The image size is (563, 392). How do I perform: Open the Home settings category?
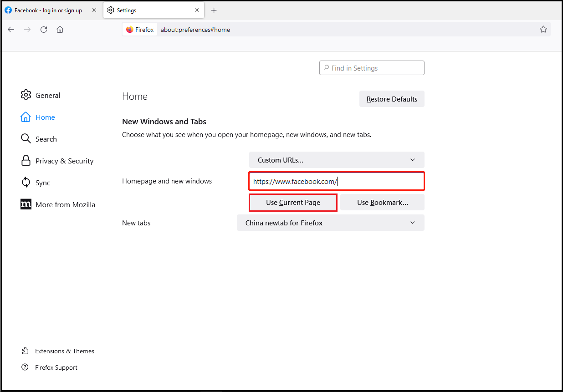(38, 117)
